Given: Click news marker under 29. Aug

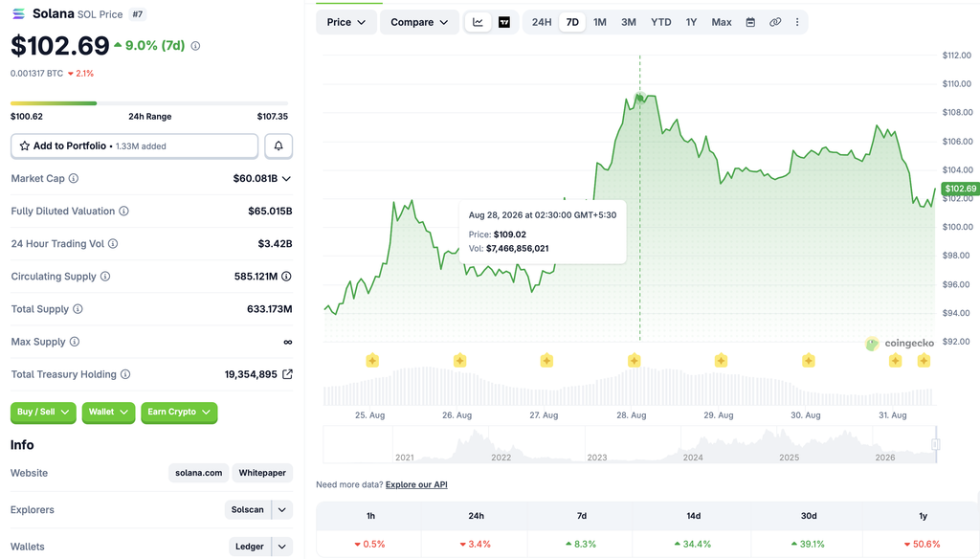Looking at the screenshot, I should click(722, 360).
